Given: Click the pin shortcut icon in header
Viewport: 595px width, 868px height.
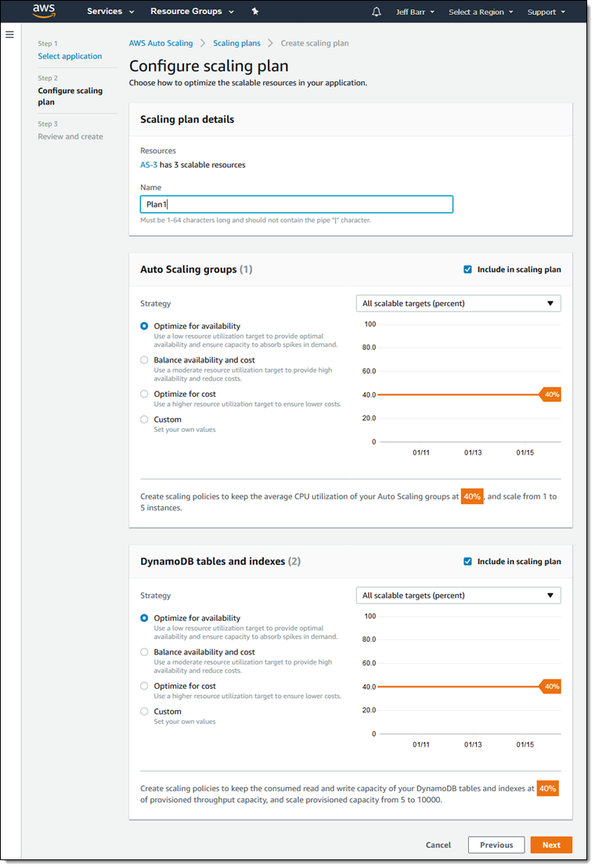Looking at the screenshot, I should coord(254,12).
